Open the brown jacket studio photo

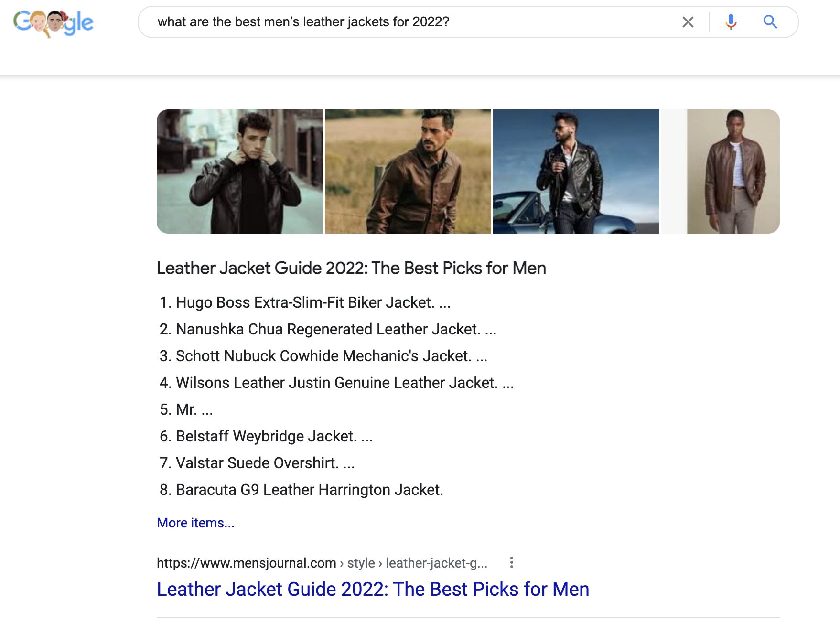point(721,172)
